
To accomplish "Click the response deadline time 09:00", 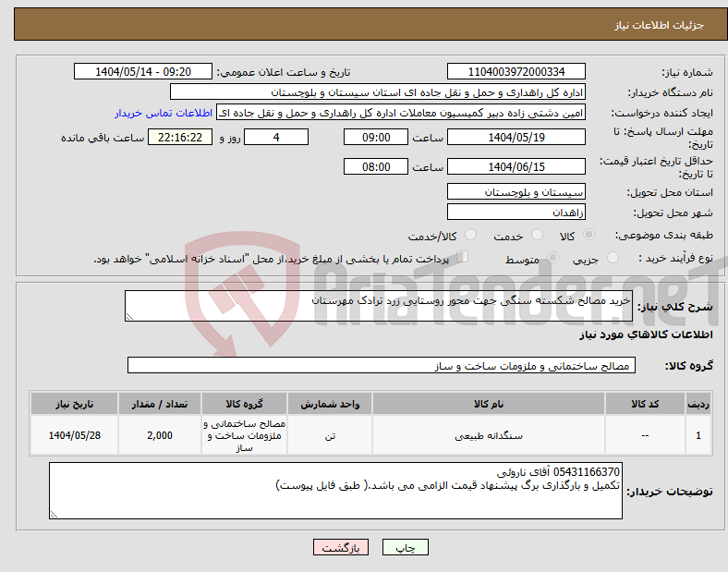I will (x=376, y=137).
